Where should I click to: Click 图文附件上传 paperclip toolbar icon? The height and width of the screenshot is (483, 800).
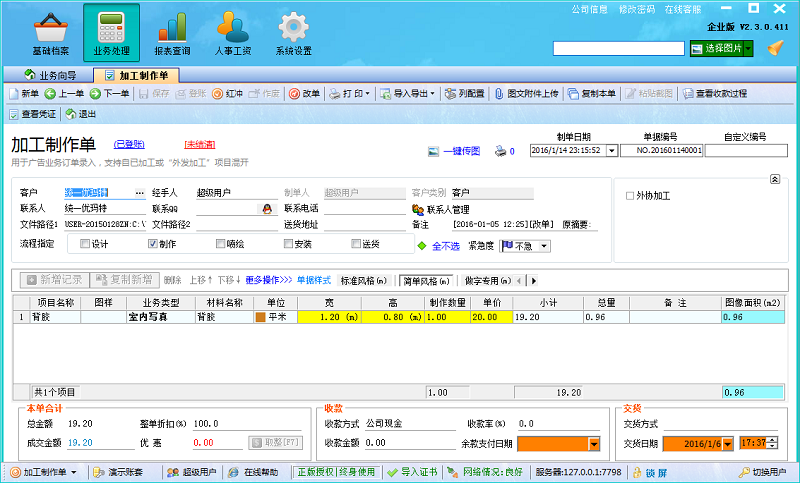click(x=497, y=94)
